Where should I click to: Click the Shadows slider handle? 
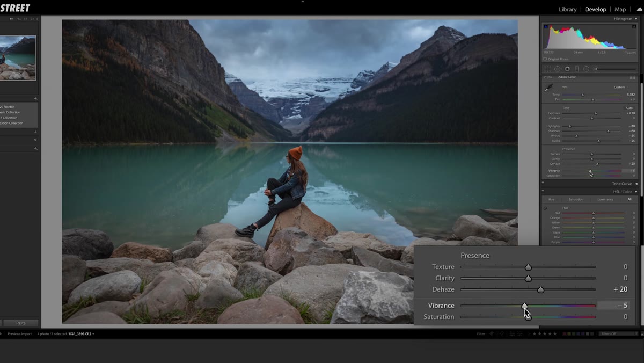[x=608, y=131]
